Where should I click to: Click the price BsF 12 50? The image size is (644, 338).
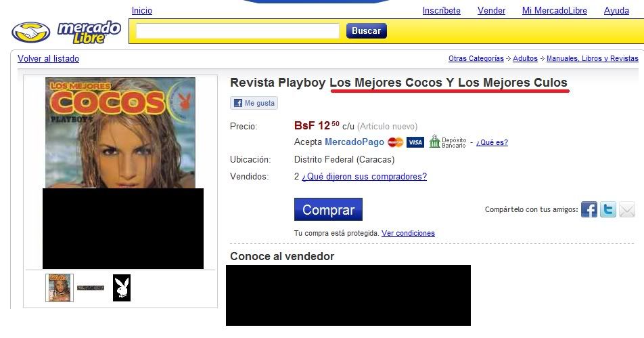317,125
